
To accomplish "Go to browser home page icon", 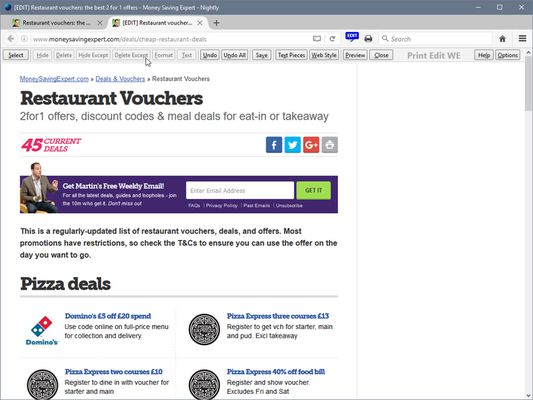I will 502,39.
